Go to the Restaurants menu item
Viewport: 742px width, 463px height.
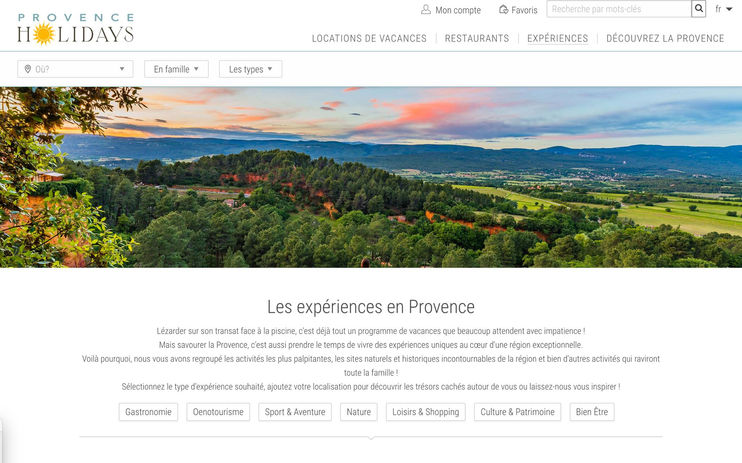click(x=477, y=38)
